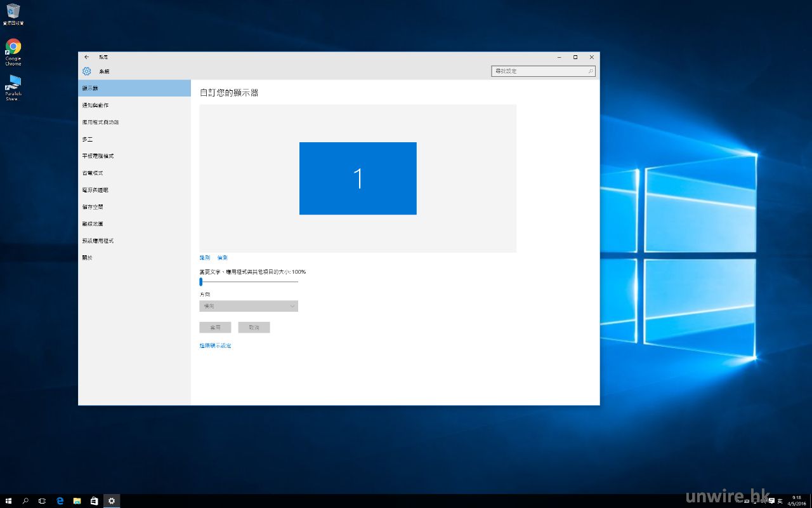The width and height of the screenshot is (812, 508).
Task: Click the 進階顯示設定 advanced display link
Action: [x=215, y=345]
